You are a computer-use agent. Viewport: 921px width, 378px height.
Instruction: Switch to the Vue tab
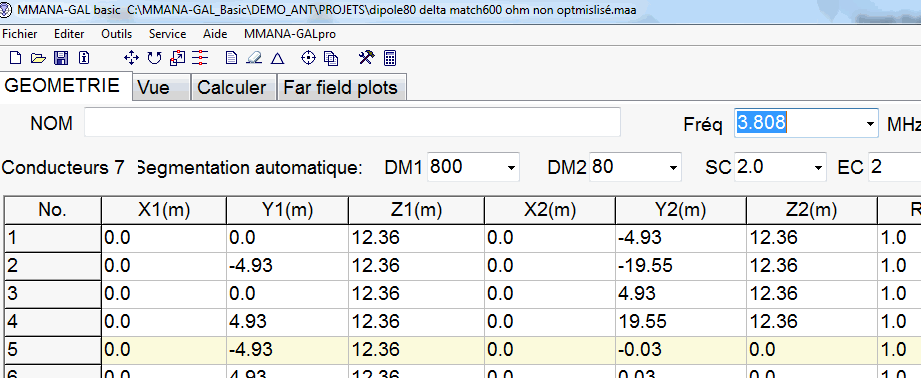pos(162,87)
